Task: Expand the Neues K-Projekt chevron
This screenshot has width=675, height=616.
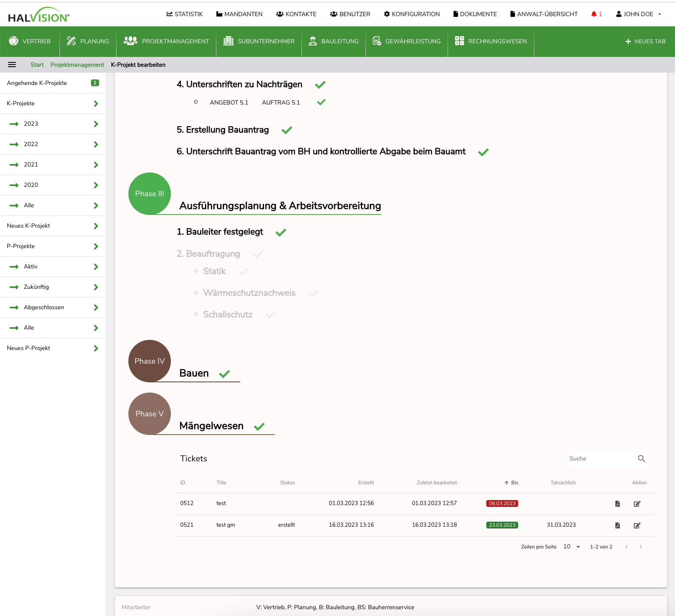Action: (x=96, y=226)
